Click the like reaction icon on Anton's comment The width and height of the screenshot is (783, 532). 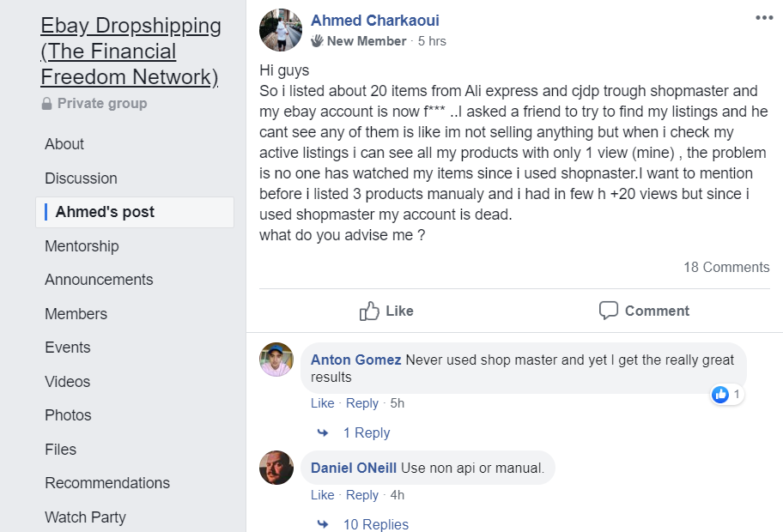[x=720, y=395]
